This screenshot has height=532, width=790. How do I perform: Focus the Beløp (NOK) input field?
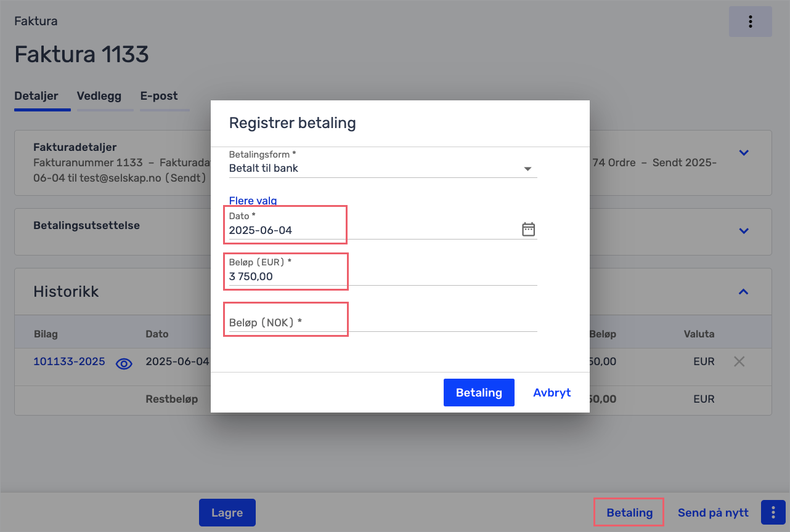pyautogui.click(x=383, y=322)
